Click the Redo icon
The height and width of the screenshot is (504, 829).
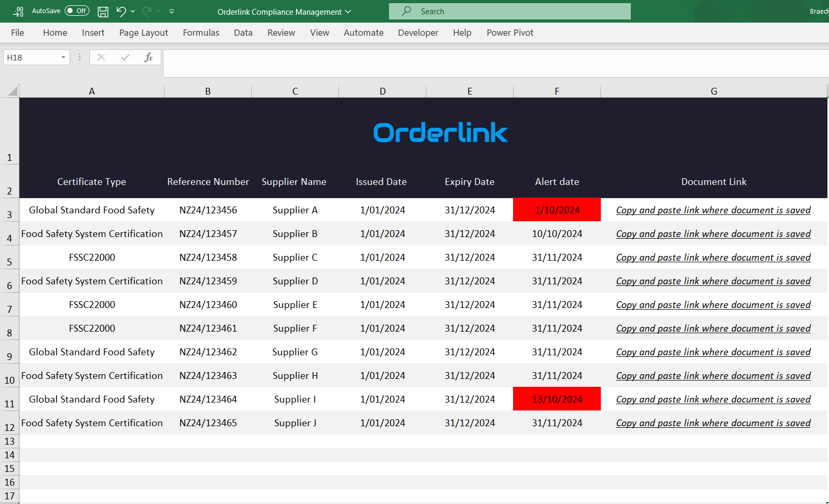[147, 11]
